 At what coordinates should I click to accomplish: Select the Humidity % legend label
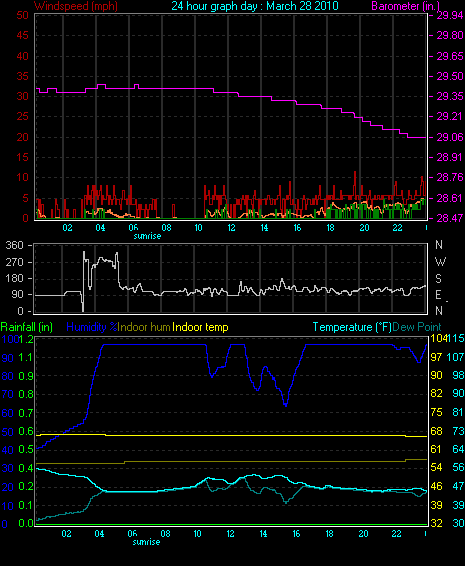(92, 327)
